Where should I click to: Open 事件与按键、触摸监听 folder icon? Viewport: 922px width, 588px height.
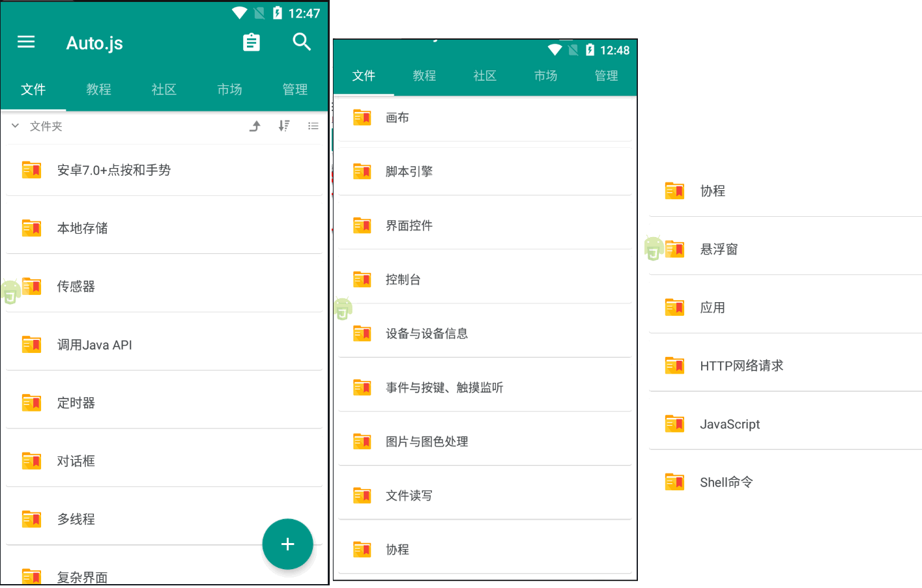pyautogui.click(x=362, y=387)
